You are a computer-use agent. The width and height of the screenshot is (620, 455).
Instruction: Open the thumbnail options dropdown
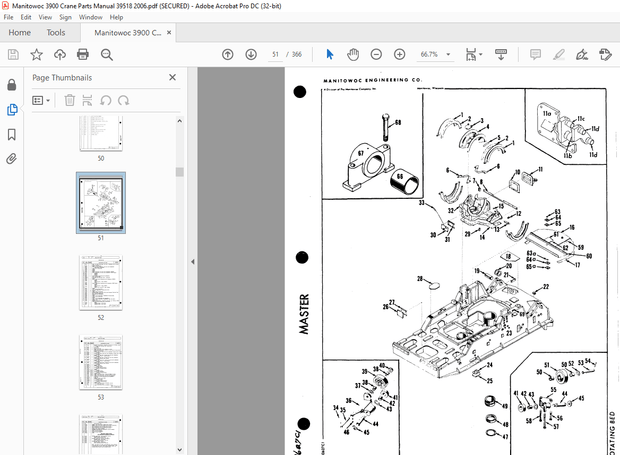point(41,100)
